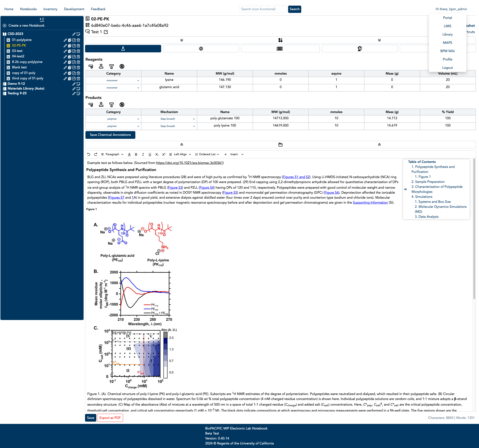Open the Paragraph style dropdown
The image size is (479, 448).
(112, 154)
